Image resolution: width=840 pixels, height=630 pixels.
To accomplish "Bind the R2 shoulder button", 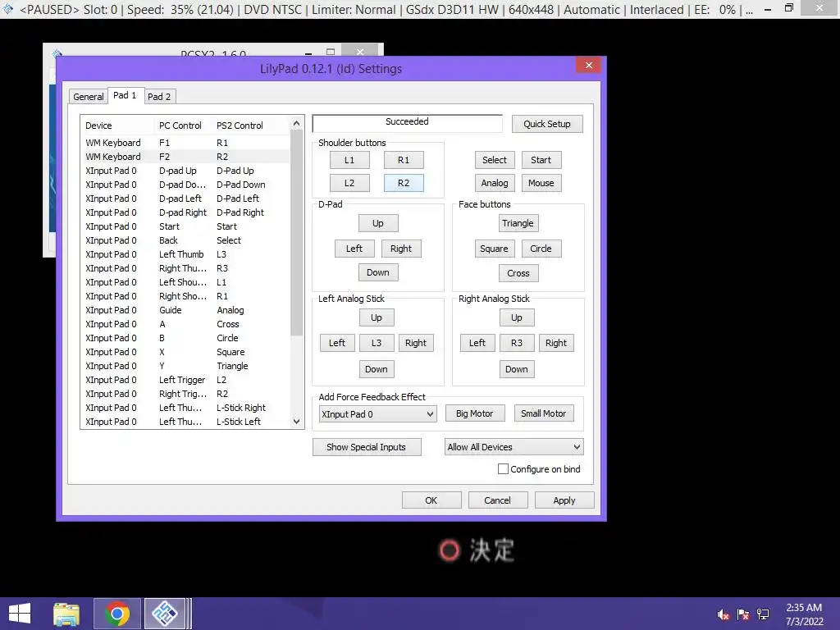I will click(404, 183).
